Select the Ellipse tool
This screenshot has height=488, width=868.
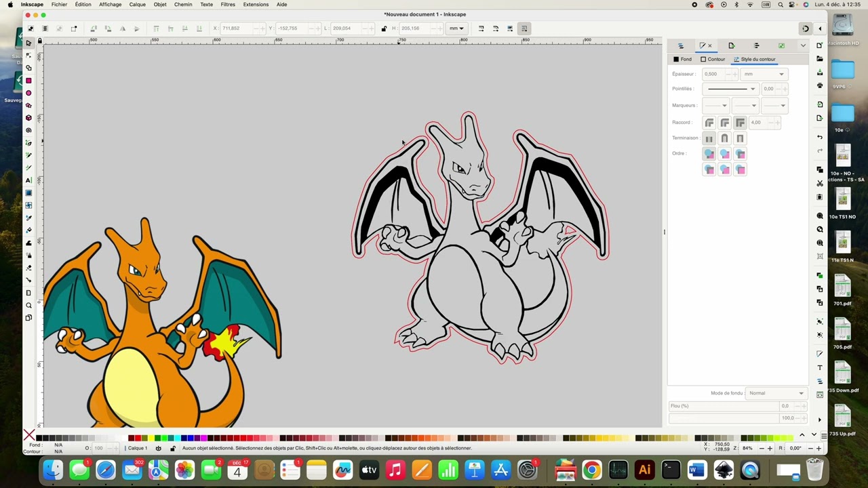pos(28,93)
